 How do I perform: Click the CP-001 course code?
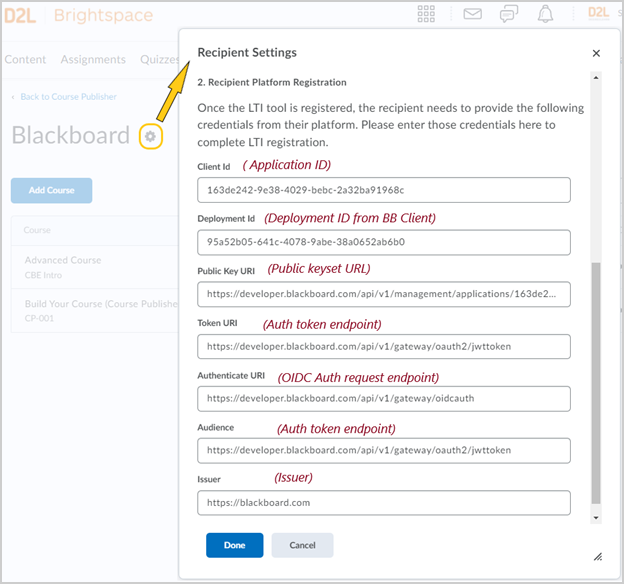(x=39, y=318)
